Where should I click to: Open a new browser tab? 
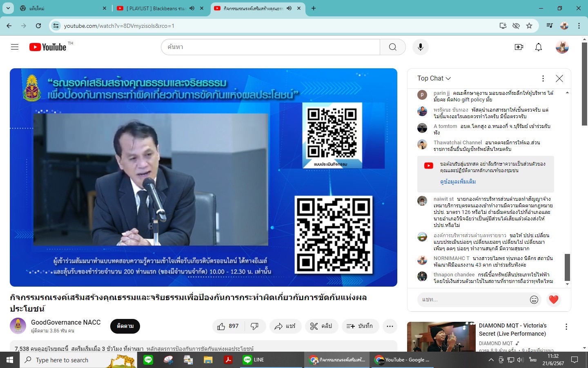314,8
